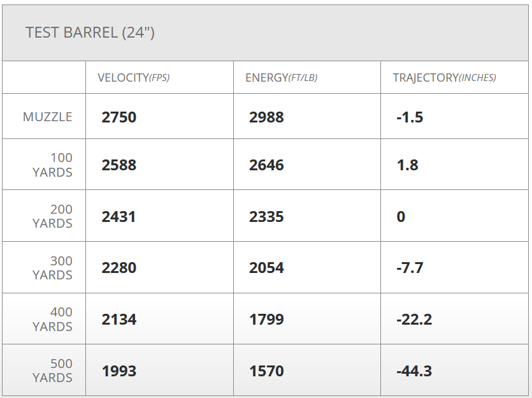Select the VELOCITY (FPS) column header
The image size is (532, 398).
point(133,78)
